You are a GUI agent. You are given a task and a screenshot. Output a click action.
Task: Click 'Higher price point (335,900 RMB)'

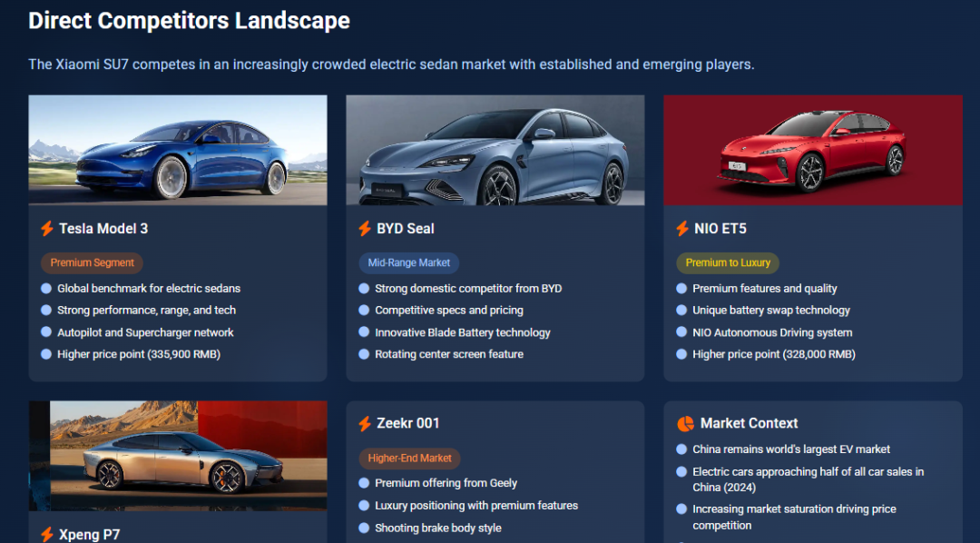click(x=139, y=354)
